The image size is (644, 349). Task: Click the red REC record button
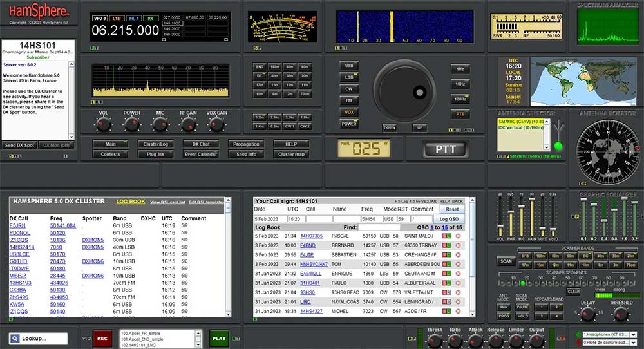click(x=102, y=338)
